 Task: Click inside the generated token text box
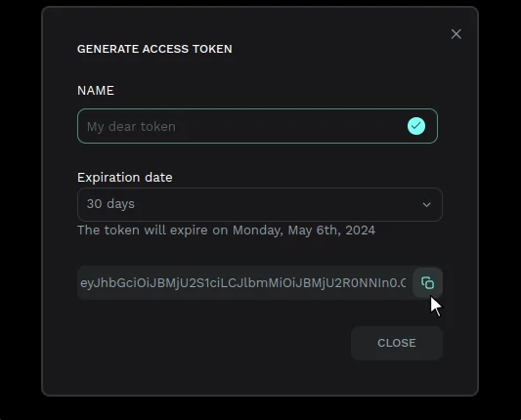point(244,283)
